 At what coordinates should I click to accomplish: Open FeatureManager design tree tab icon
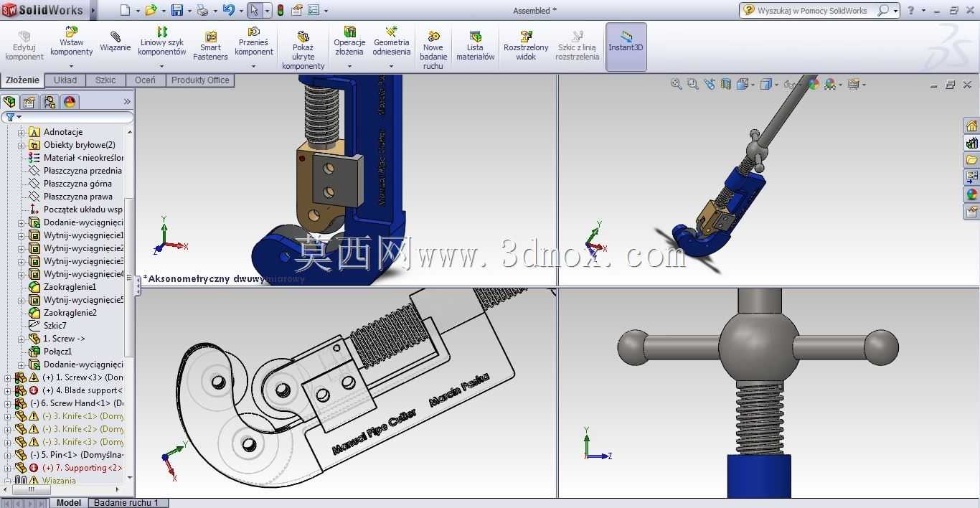[x=9, y=102]
